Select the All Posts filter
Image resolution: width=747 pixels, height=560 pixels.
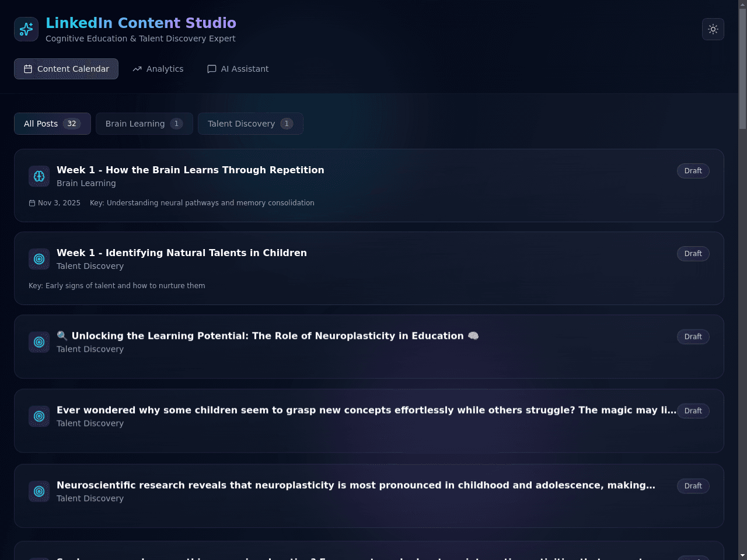(x=53, y=124)
